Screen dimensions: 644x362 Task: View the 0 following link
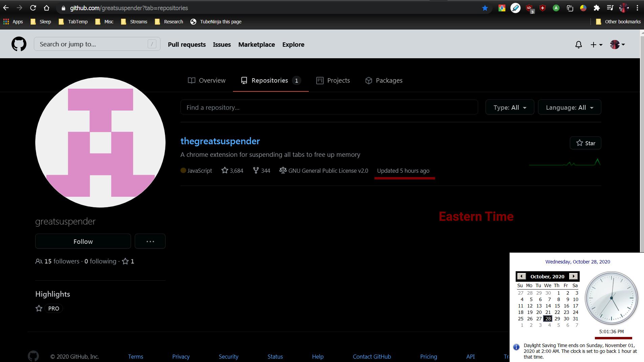click(x=100, y=261)
